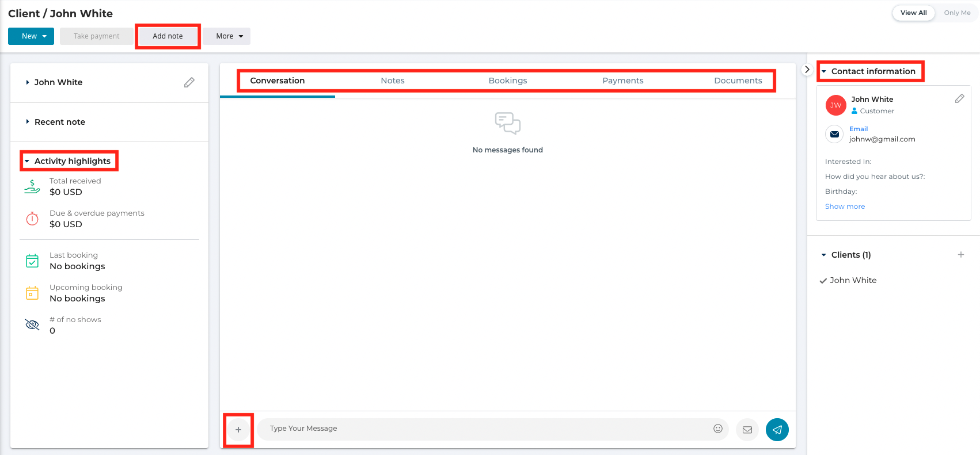The image size is (980, 455).
Task: Select John White in clients list
Action: tap(853, 280)
